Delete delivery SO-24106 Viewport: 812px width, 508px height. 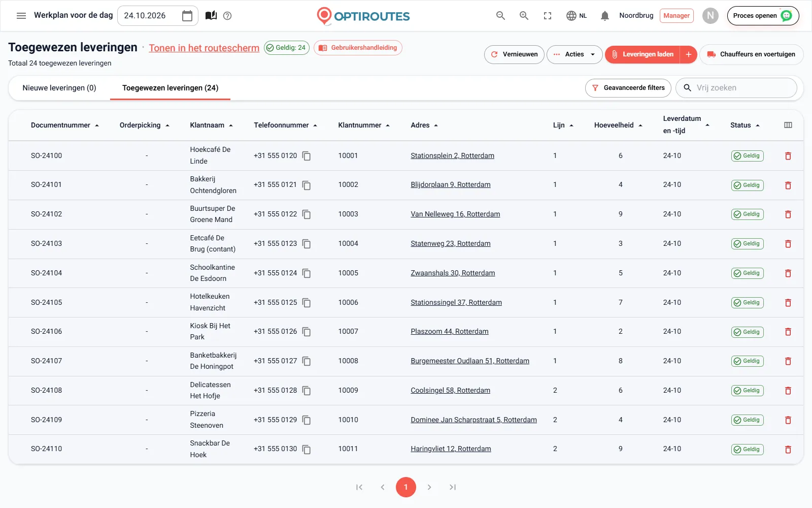[x=788, y=332]
